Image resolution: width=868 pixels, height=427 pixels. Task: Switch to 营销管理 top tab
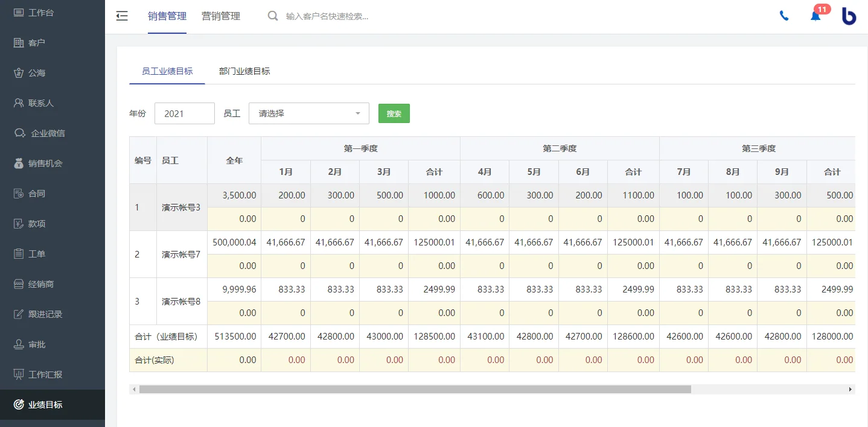pyautogui.click(x=221, y=16)
